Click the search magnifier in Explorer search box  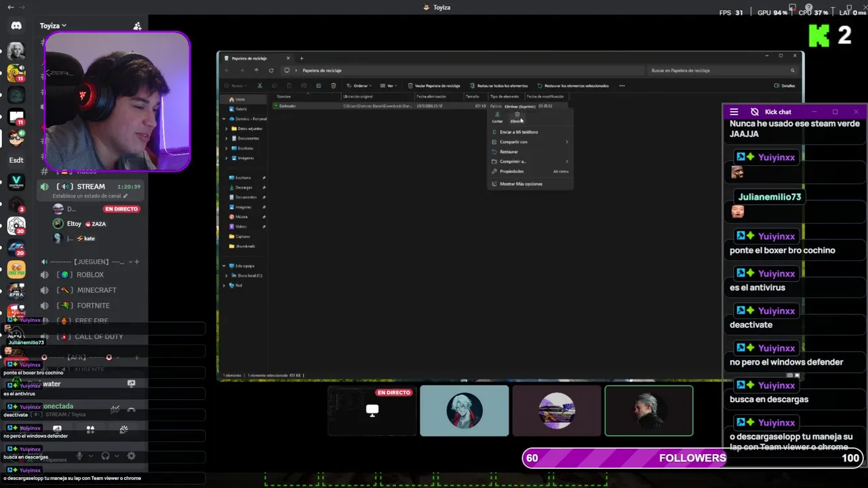[793, 70]
